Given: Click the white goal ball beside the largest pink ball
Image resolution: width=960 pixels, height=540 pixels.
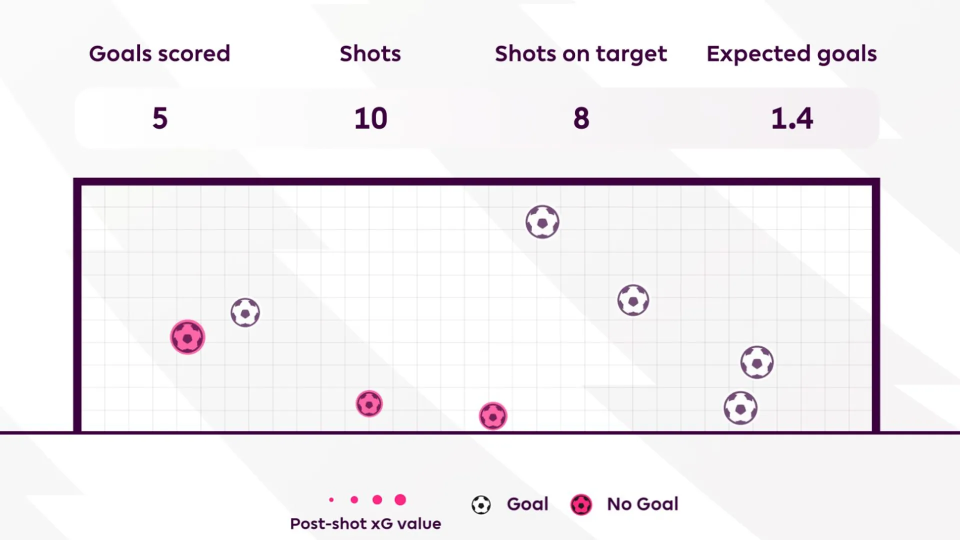Looking at the screenshot, I should click(245, 313).
